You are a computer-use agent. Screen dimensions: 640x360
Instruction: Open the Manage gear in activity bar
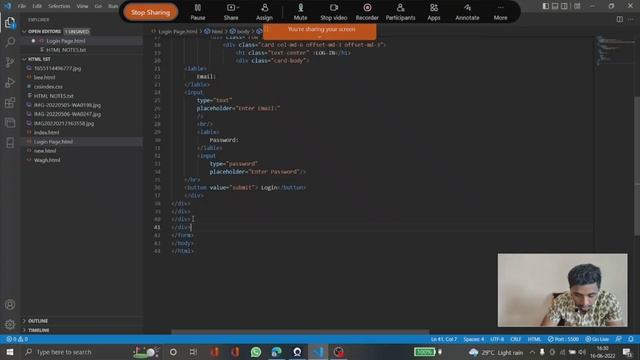(x=10, y=324)
